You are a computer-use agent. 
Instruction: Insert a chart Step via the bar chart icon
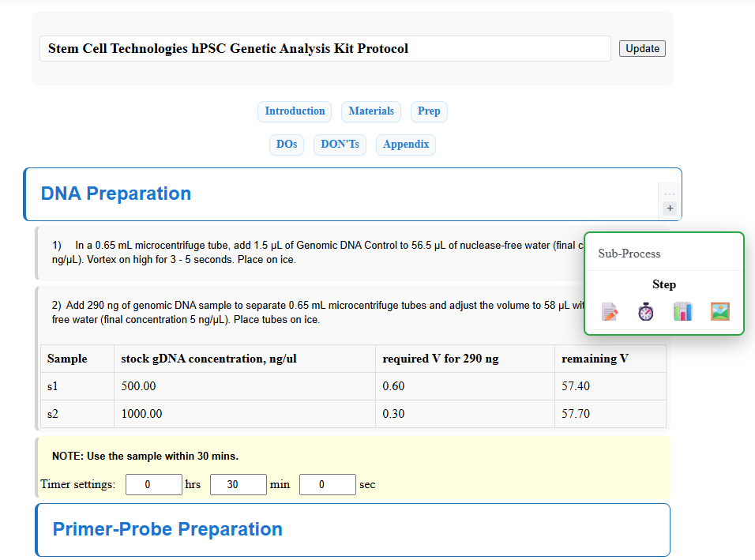click(x=682, y=311)
